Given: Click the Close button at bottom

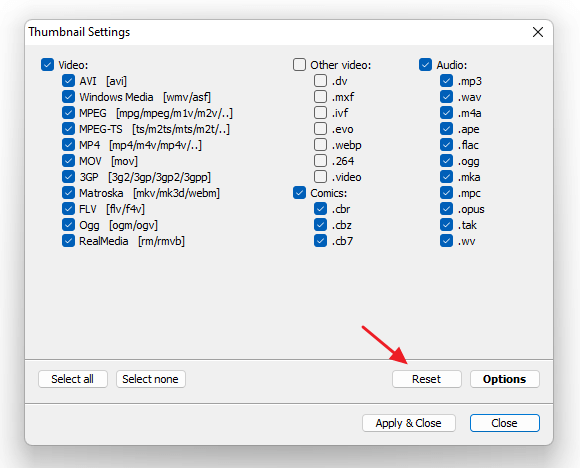Looking at the screenshot, I should coord(505,423).
